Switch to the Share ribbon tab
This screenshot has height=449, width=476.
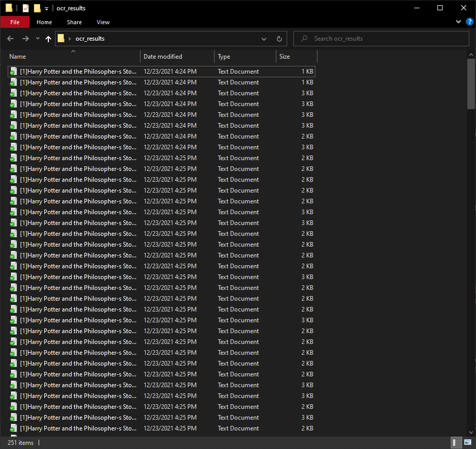[x=75, y=22]
